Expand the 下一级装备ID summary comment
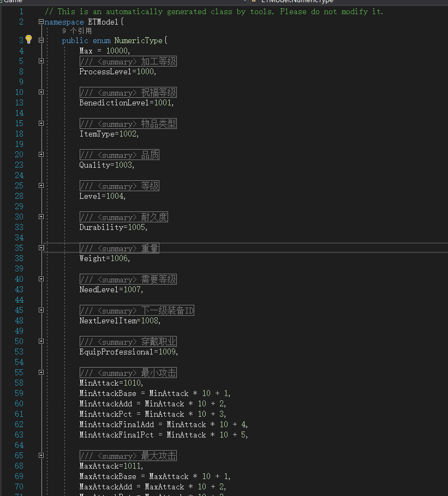Viewport: 448px width, 496px height. point(41,310)
